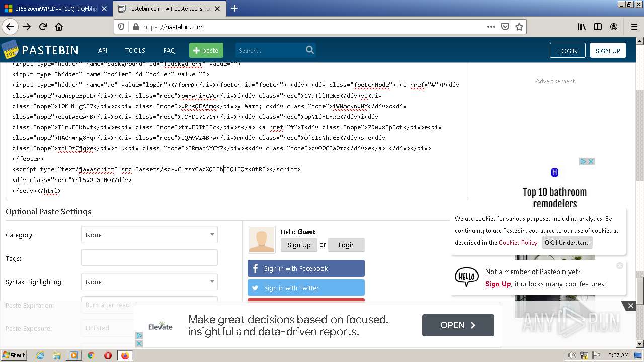The width and height of the screenshot is (644, 362).
Task: Click the volume tray icon
Action: pos(572,355)
